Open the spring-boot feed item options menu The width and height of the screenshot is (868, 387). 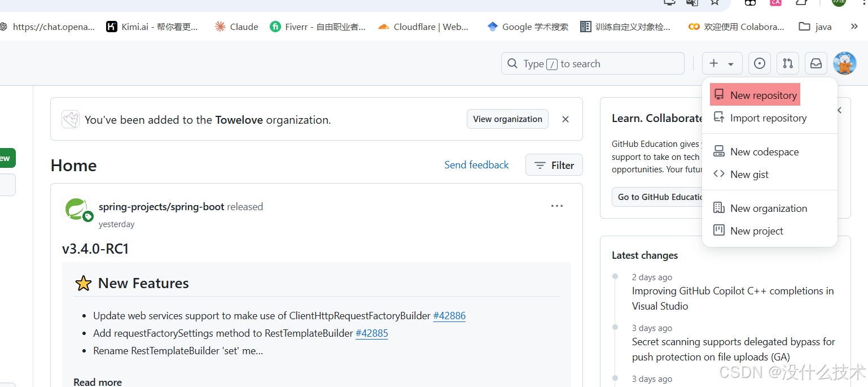(x=557, y=206)
